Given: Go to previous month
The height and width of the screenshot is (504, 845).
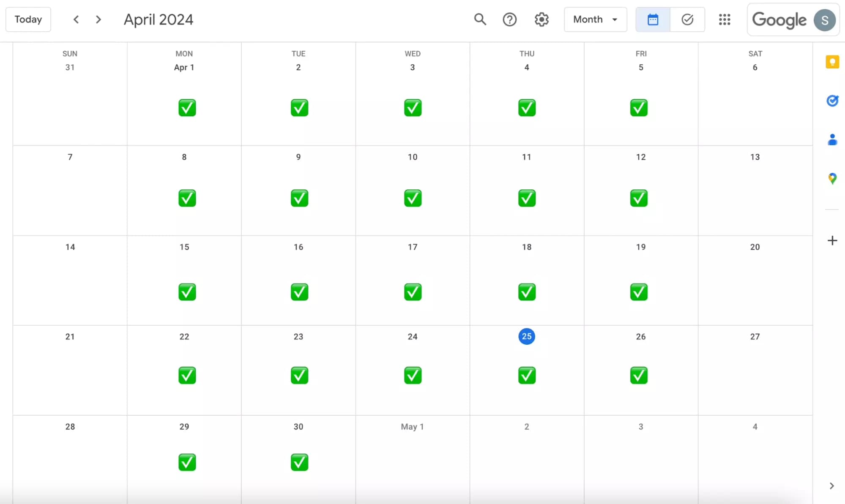Looking at the screenshot, I should point(76,19).
